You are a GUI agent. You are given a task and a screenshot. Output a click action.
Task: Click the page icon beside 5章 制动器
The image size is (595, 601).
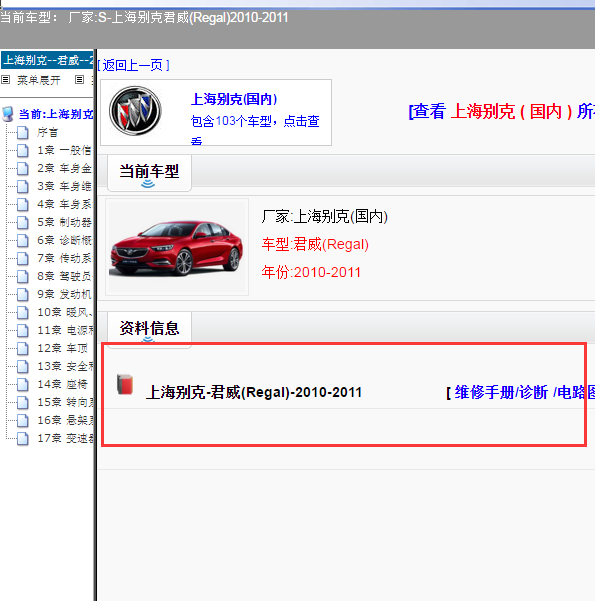click(23, 223)
